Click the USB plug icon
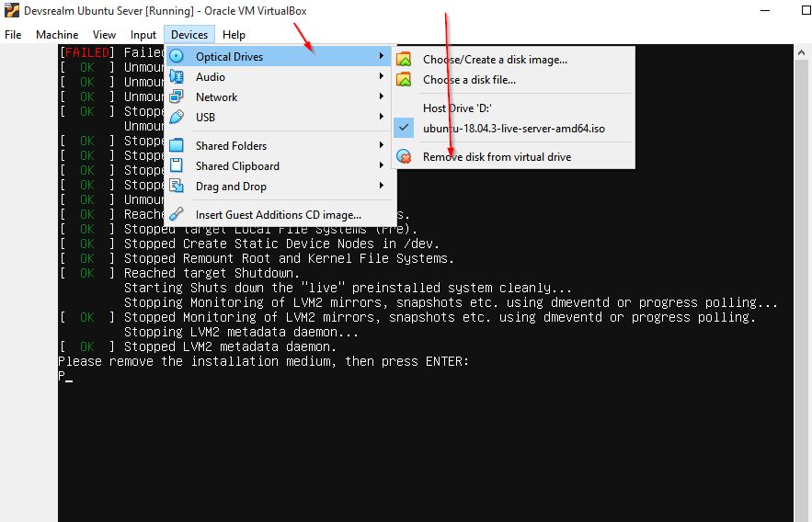This screenshot has width=812, height=522. pos(177,117)
